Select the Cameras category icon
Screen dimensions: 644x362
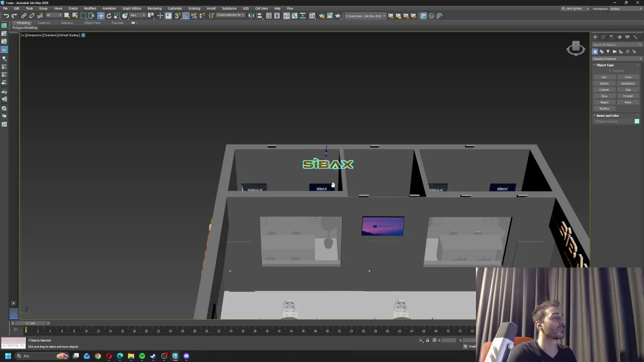click(614, 51)
